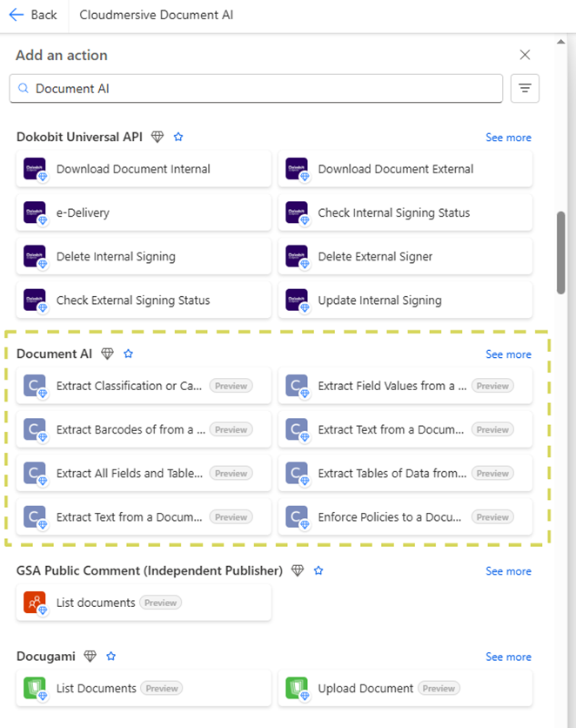This screenshot has width=576, height=728.
Task: Click Preview badge on GSA List documents
Action: pos(160,603)
